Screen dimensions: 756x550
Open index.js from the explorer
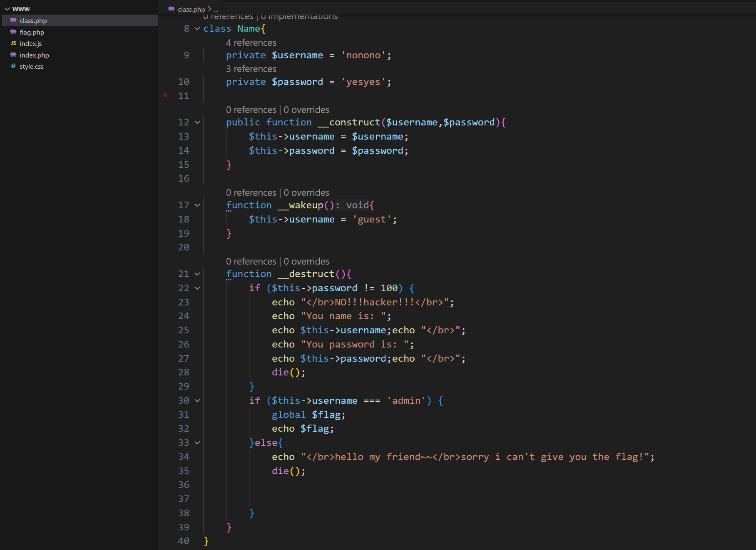click(x=80, y=43)
